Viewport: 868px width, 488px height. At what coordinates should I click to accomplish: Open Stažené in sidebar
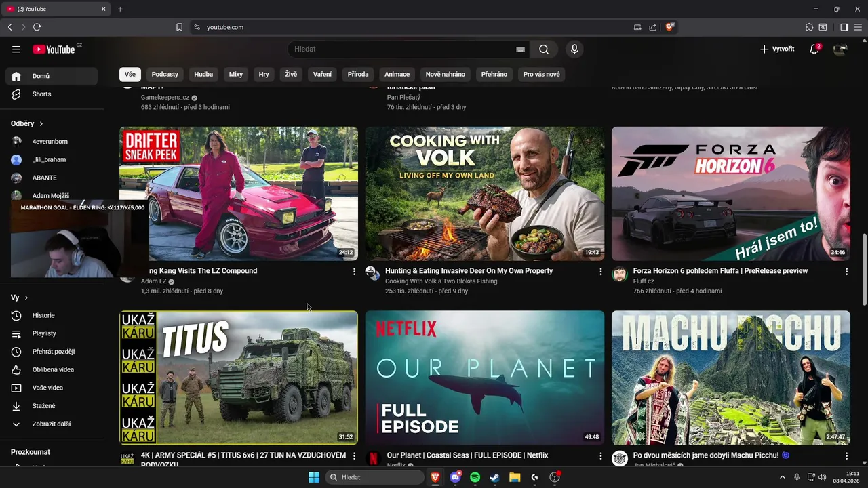52,406
